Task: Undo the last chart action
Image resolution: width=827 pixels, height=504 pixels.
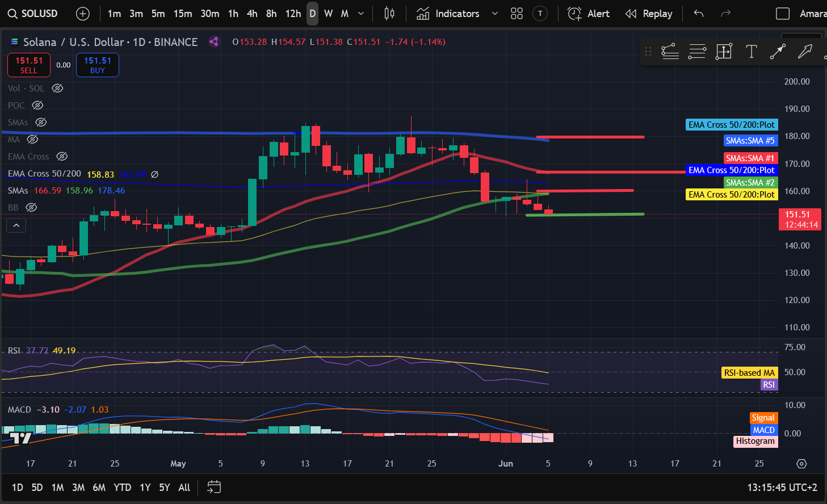Action: (x=699, y=14)
